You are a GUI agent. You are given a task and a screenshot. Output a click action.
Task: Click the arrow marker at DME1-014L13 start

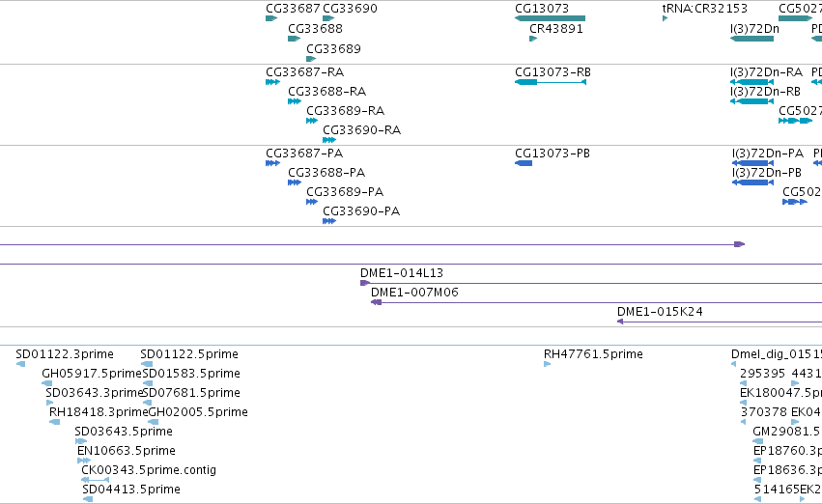(365, 284)
